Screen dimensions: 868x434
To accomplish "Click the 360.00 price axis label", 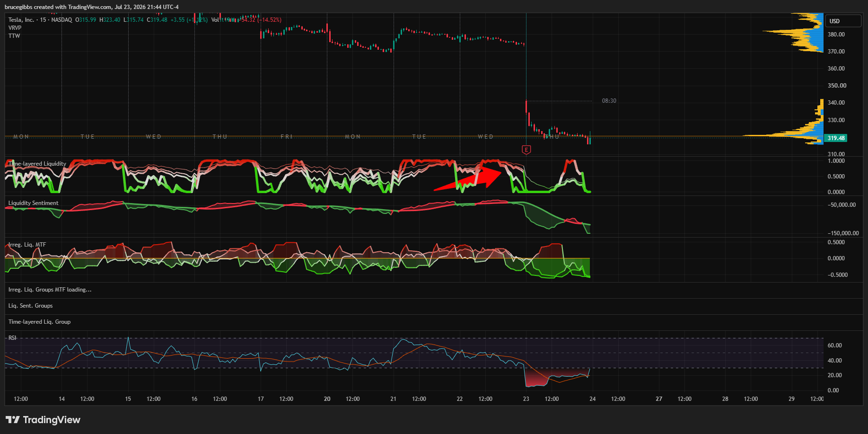I will click(x=836, y=68).
